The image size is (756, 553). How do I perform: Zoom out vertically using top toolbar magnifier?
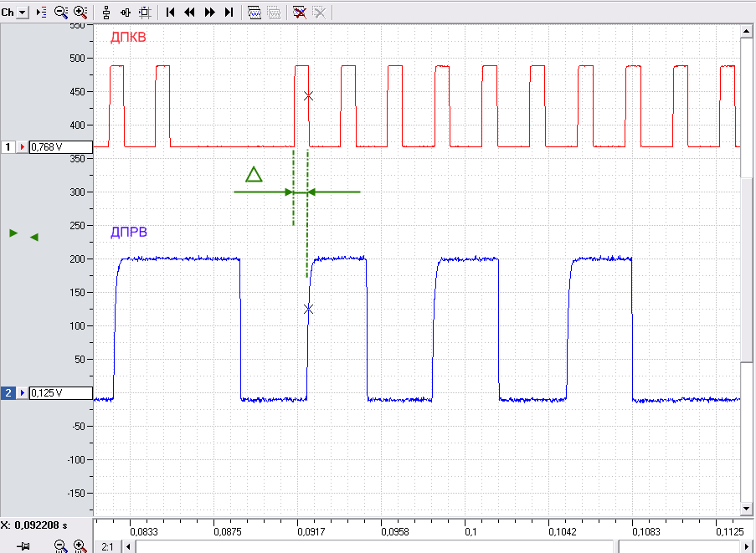coord(61,13)
